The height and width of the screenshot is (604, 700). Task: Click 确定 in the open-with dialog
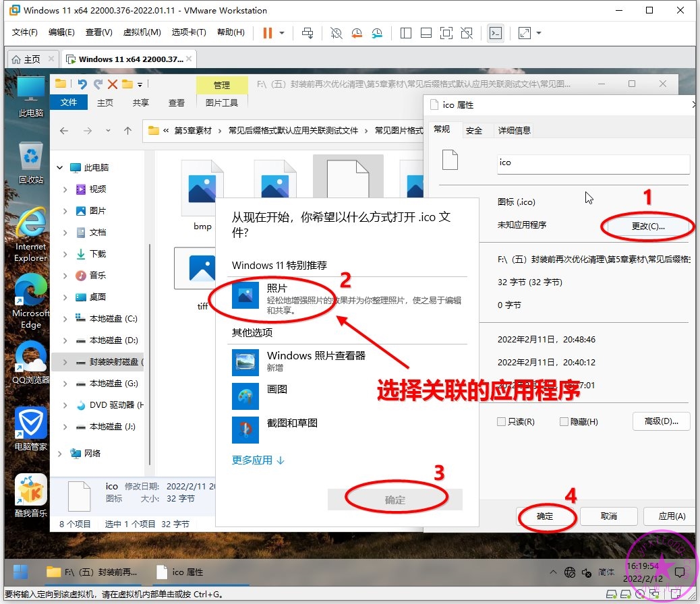pyautogui.click(x=395, y=500)
